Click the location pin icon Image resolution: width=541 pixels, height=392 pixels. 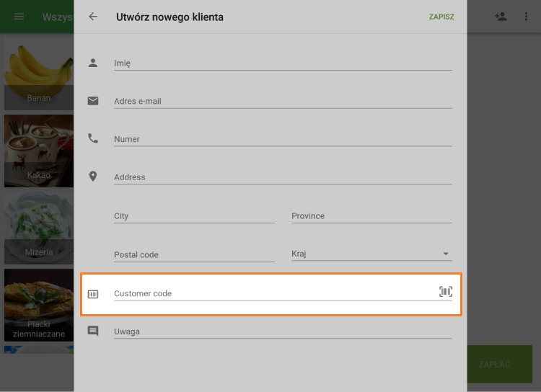point(93,177)
